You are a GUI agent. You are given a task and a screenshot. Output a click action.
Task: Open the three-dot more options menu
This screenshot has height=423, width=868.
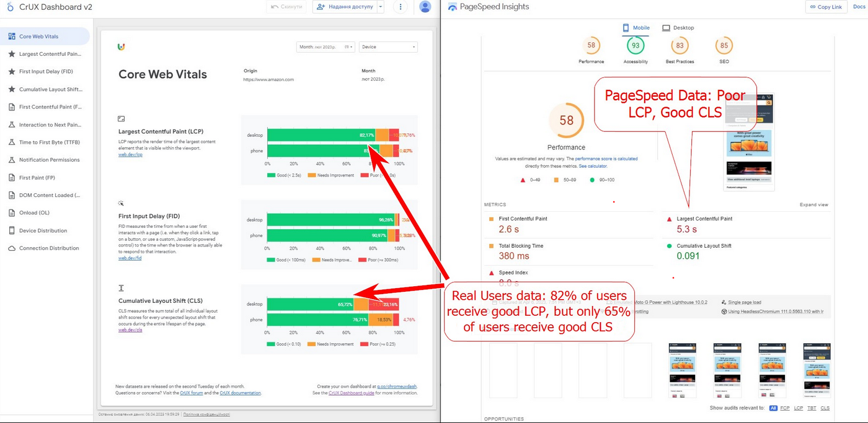click(x=401, y=7)
